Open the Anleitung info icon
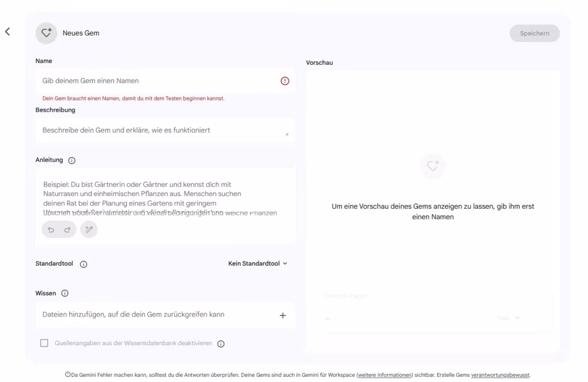The width and height of the screenshot is (588, 382). click(x=72, y=160)
